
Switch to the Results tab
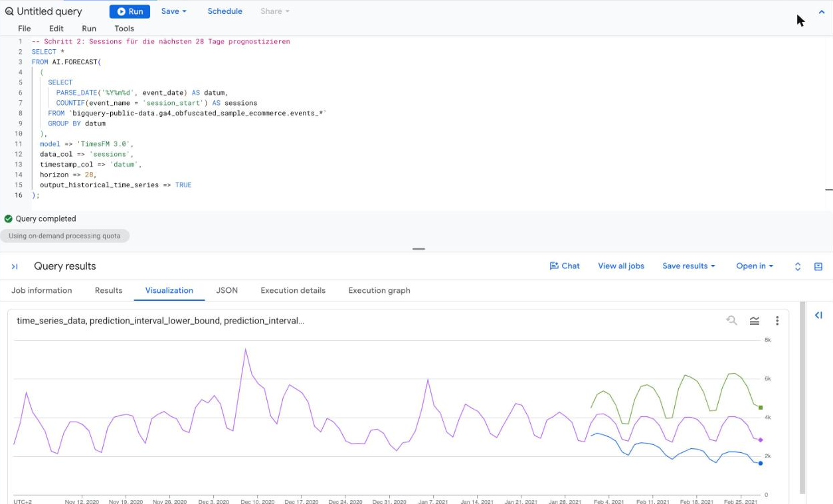[108, 290]
